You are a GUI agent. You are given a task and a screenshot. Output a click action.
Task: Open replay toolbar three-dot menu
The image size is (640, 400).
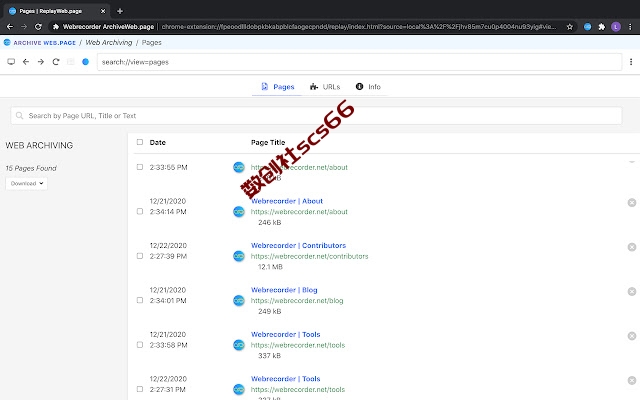(631, 62)
